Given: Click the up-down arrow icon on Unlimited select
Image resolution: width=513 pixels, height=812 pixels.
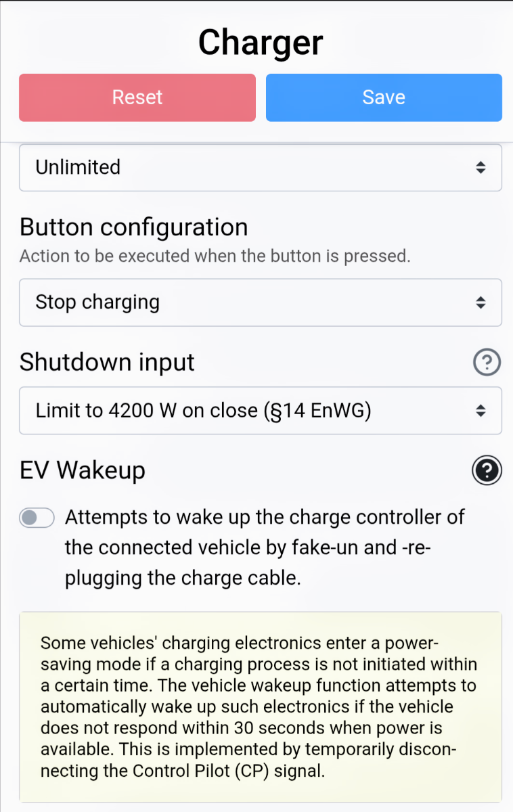Looking at the screenshot, I should [480, 168].
